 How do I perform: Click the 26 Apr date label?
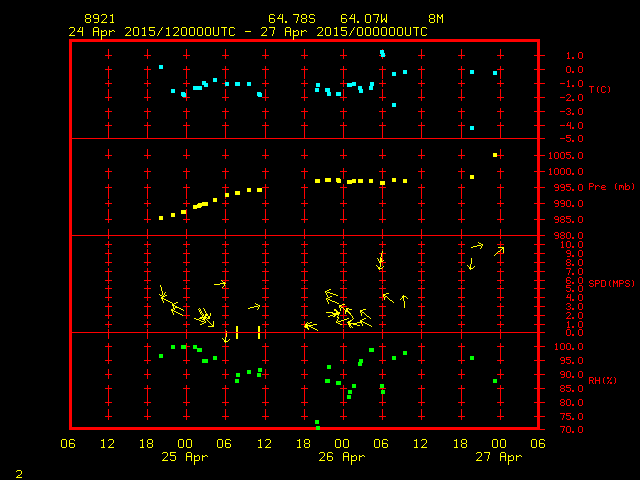pos(341,457)
